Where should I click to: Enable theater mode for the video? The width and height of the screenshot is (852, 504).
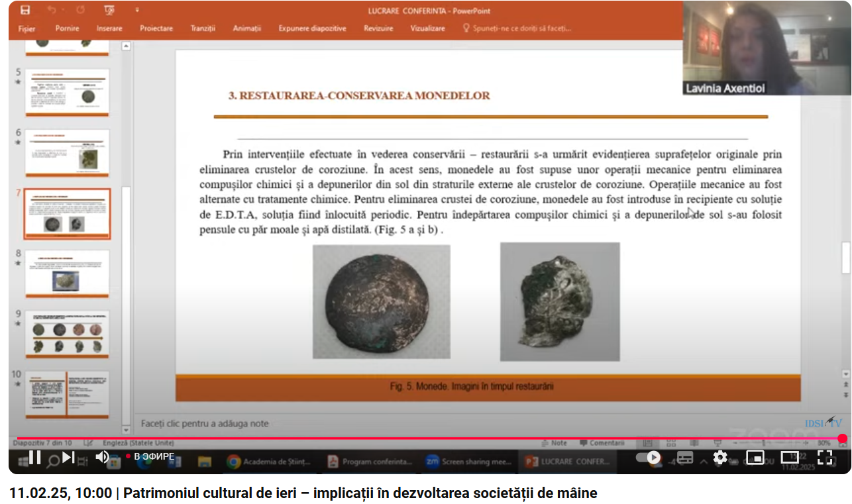coord(790,457)
